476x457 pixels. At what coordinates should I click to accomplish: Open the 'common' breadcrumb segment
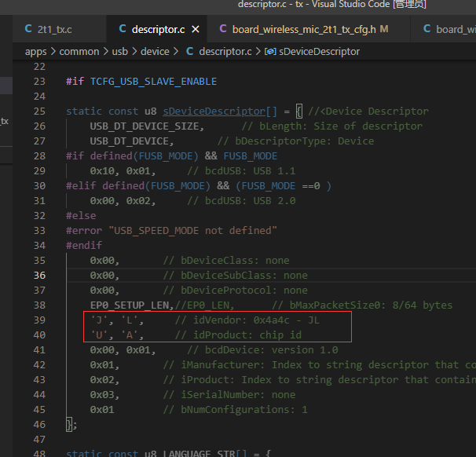(x=79, y=52)
